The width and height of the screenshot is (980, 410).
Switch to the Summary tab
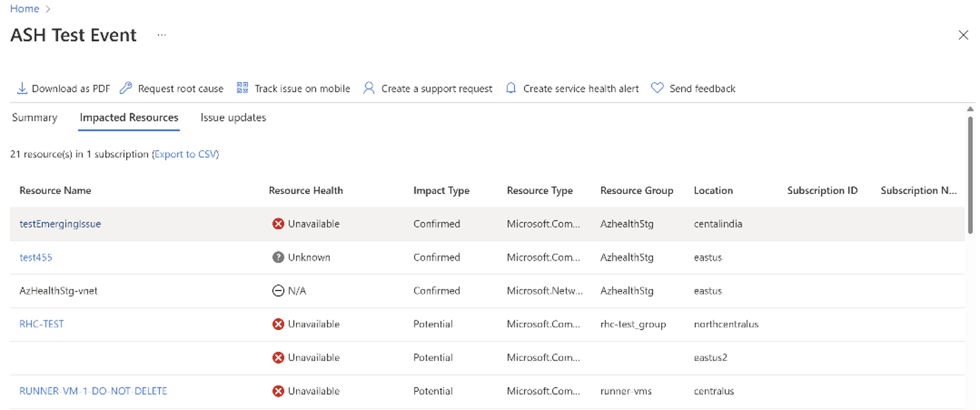click(x=35, y=118)
